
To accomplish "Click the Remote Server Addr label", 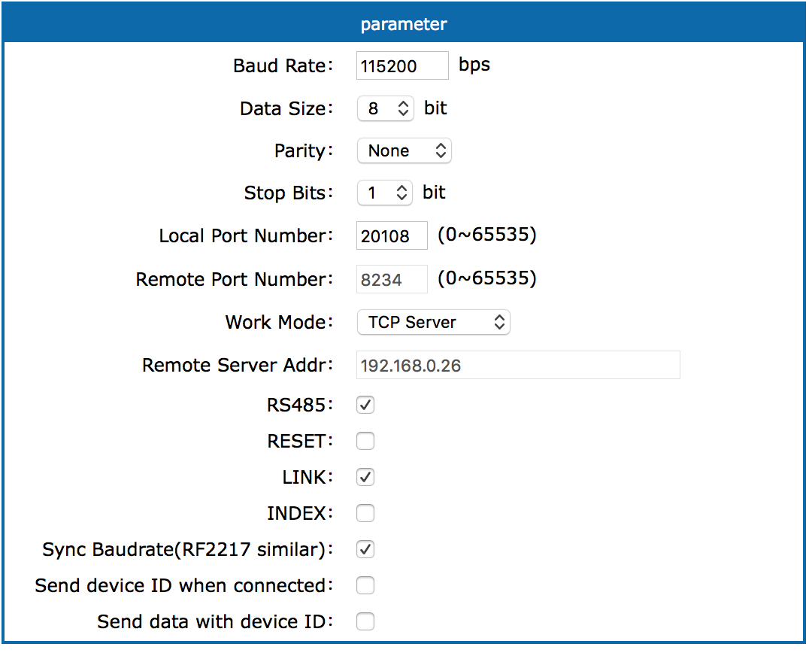I will coord(237,365).
